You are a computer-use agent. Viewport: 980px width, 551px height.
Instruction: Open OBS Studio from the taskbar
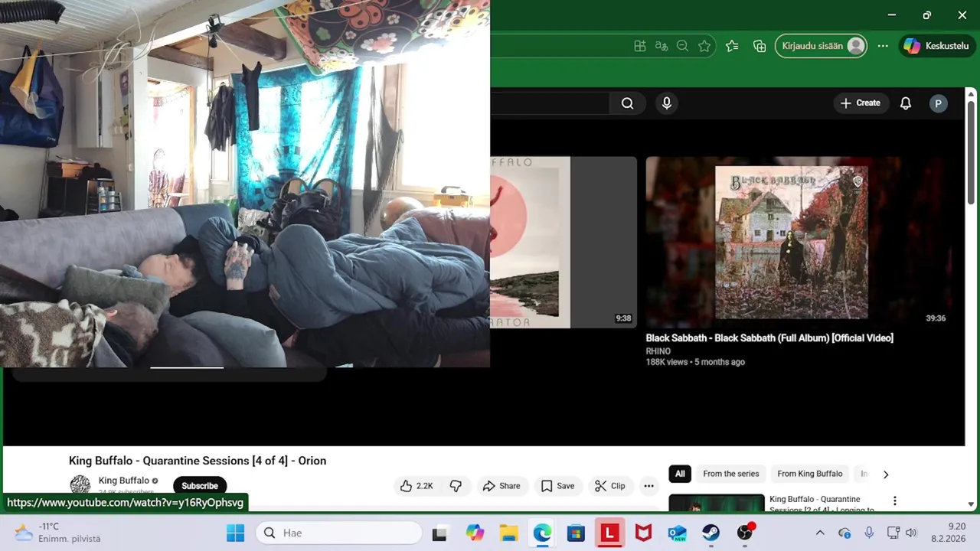745,533
